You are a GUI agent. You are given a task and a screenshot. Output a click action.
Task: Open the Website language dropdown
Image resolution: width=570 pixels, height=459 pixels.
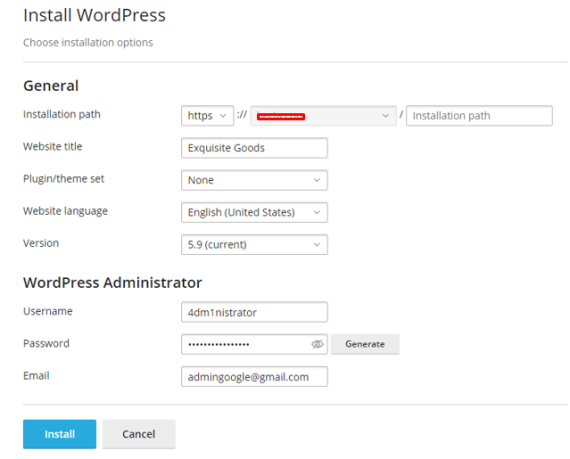tap(254, 212)
